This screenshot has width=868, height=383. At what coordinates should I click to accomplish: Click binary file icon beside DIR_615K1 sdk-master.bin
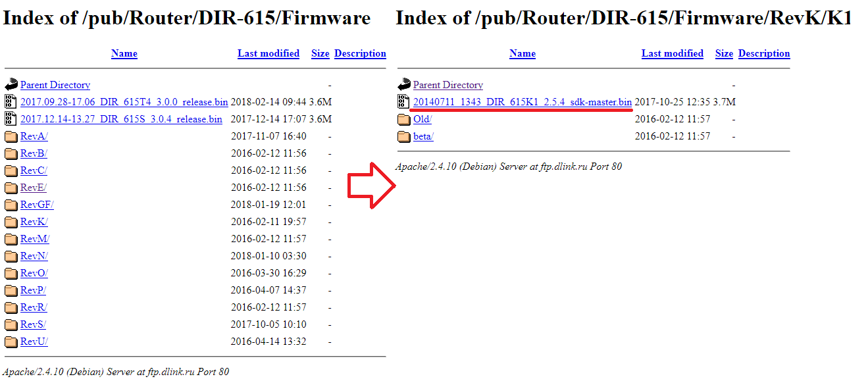coord(403,101)
